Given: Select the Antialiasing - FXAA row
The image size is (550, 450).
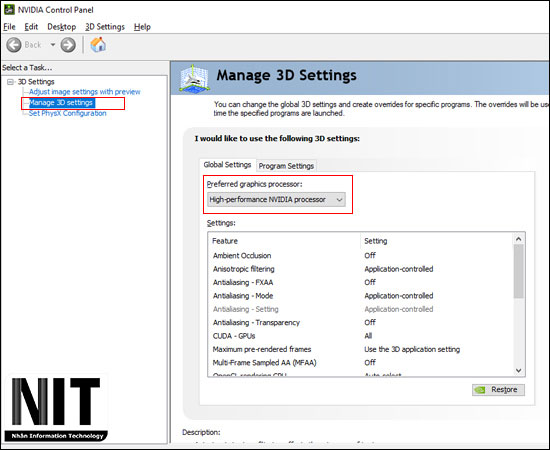Looking at the screenshot, I should coord(361,282).
